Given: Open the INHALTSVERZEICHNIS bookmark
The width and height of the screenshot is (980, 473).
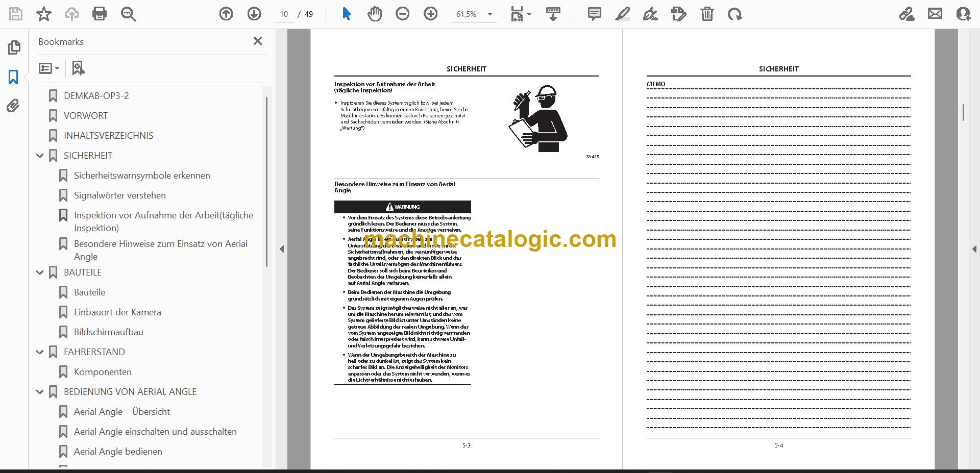Looking at the screenshot, I should [108, 136].
